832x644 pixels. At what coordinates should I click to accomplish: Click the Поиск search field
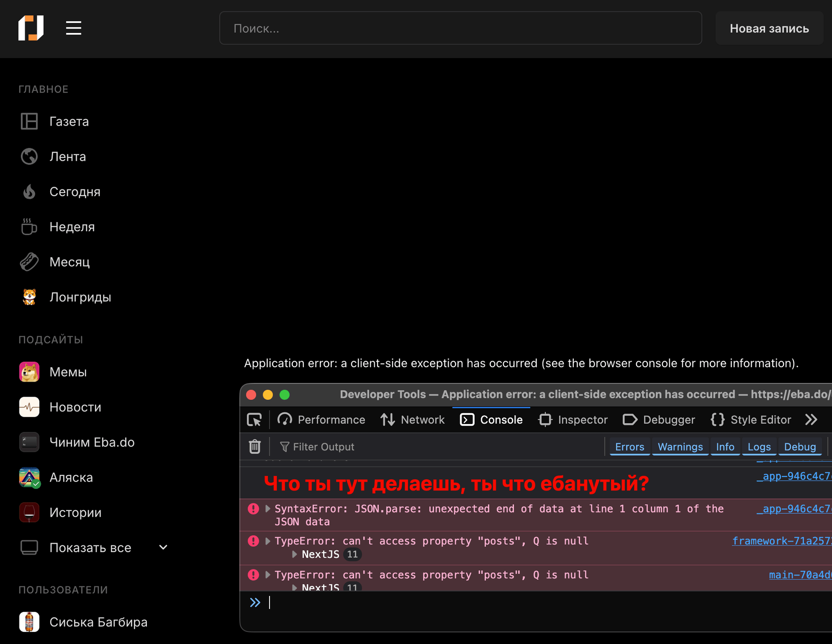coord(460,28)
